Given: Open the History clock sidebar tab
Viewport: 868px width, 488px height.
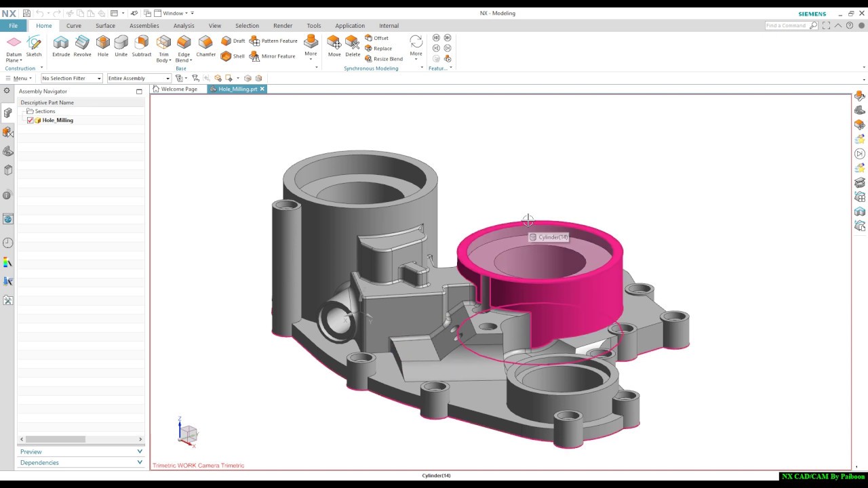Looking at the screenshot, I should tap(8, 243).
